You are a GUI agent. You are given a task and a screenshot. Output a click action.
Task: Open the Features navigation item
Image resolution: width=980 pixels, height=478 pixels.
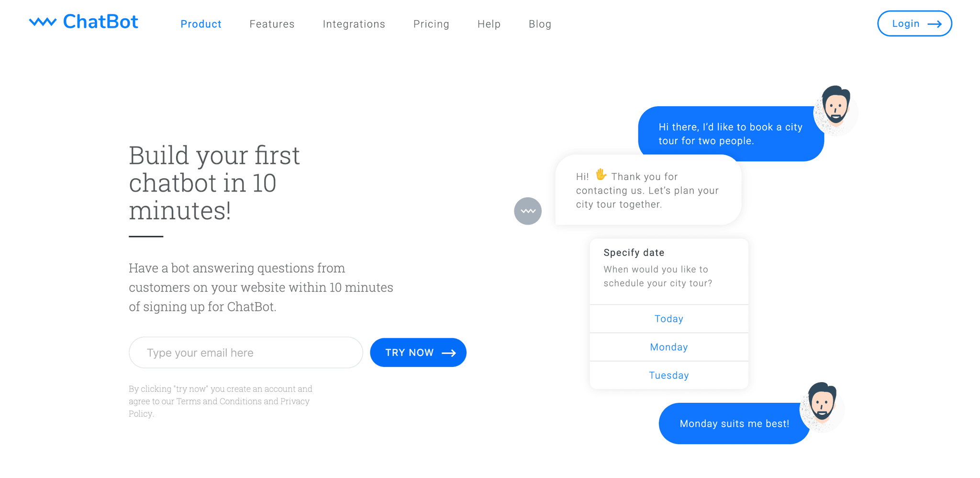pyautogui.click(x=272, y=24)
